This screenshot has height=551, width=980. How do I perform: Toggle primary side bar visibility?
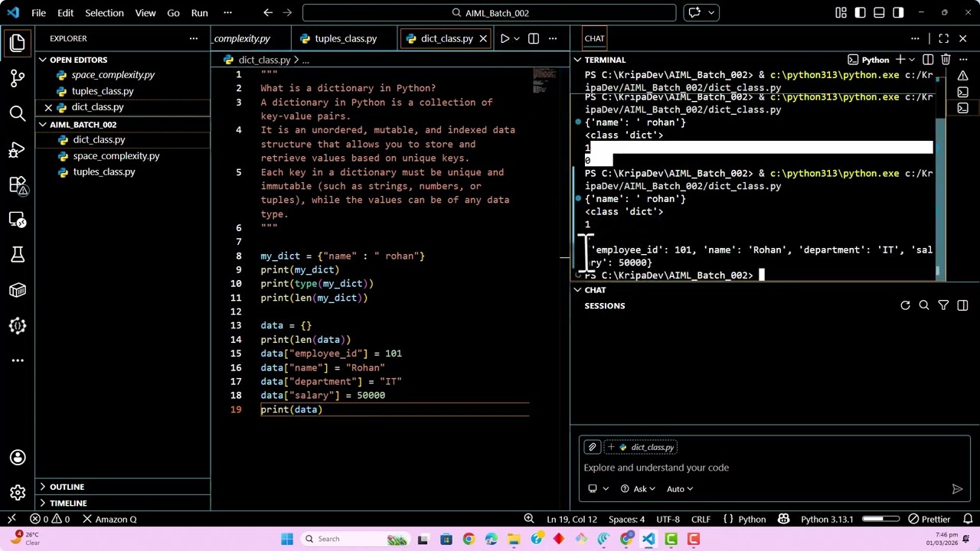coord(860,12)
